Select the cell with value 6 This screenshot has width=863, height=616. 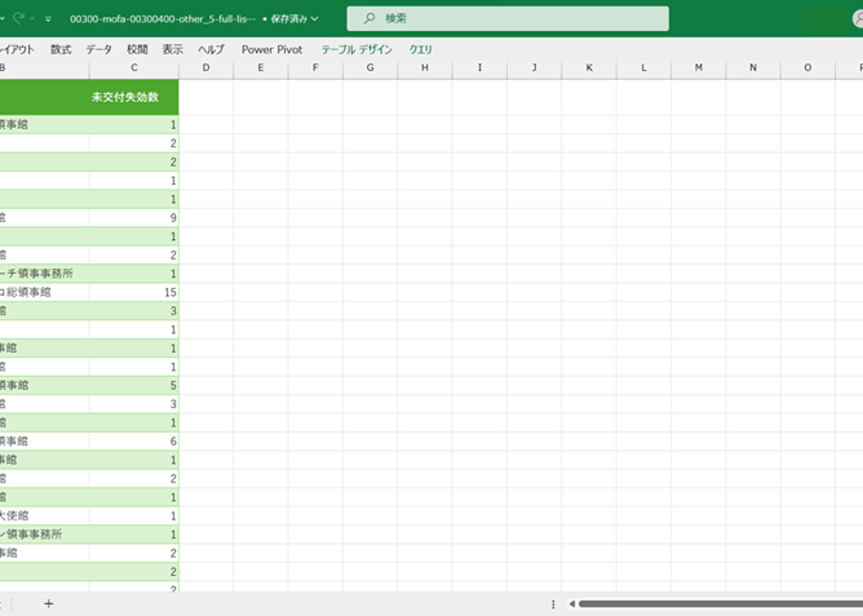click(134, 441)
